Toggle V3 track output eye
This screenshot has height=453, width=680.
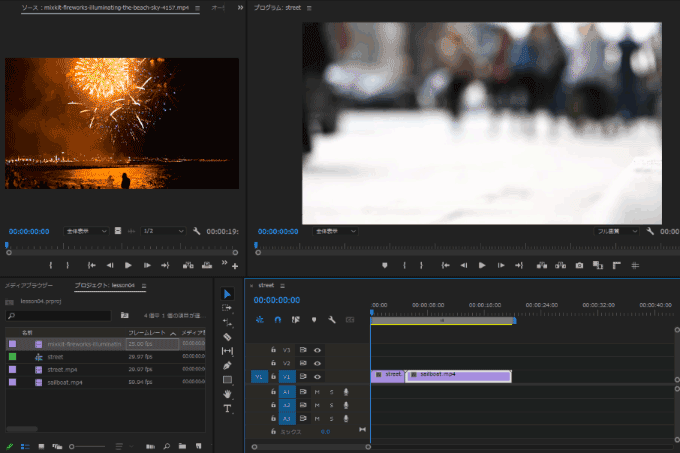click(317, 350)
